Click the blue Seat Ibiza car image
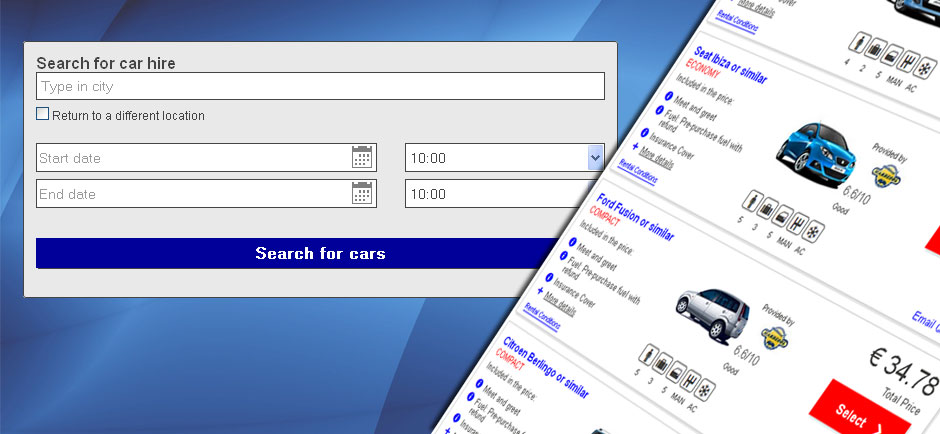The height and width of the screenshot is (434, 940). pyautogui.click(x=817, y=153)
